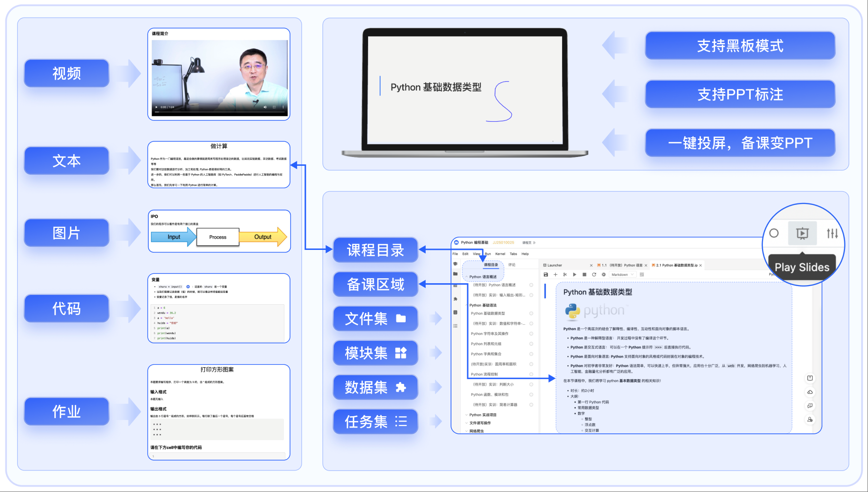Open the Kernel menu

(500, 254)
